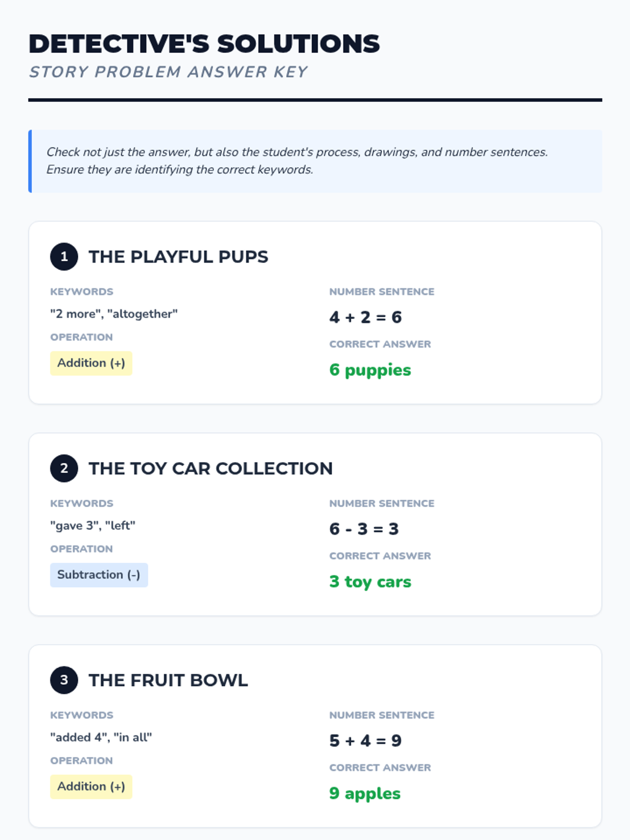630x840 pixels.
Task: Click the Story Problem Answer Key subtitle
Action: (168, 72)
